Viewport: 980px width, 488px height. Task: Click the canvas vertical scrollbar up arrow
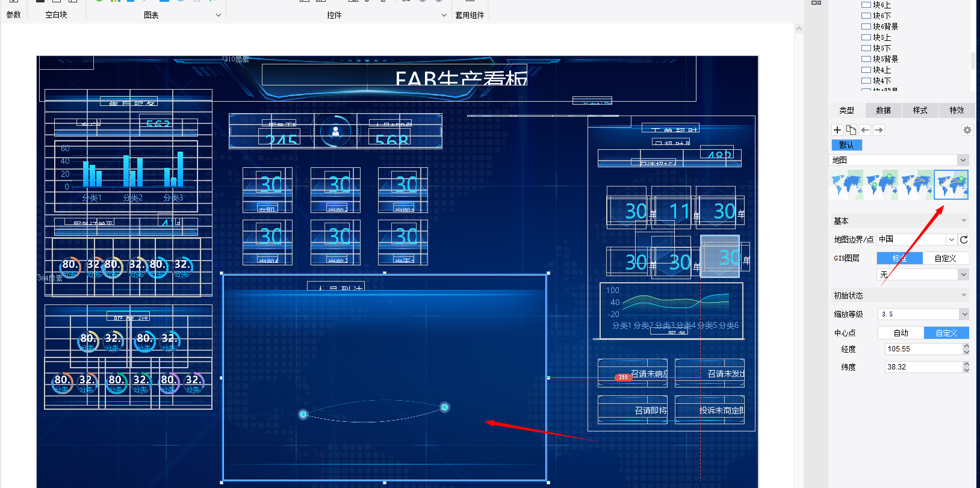(x=799, y=28)
